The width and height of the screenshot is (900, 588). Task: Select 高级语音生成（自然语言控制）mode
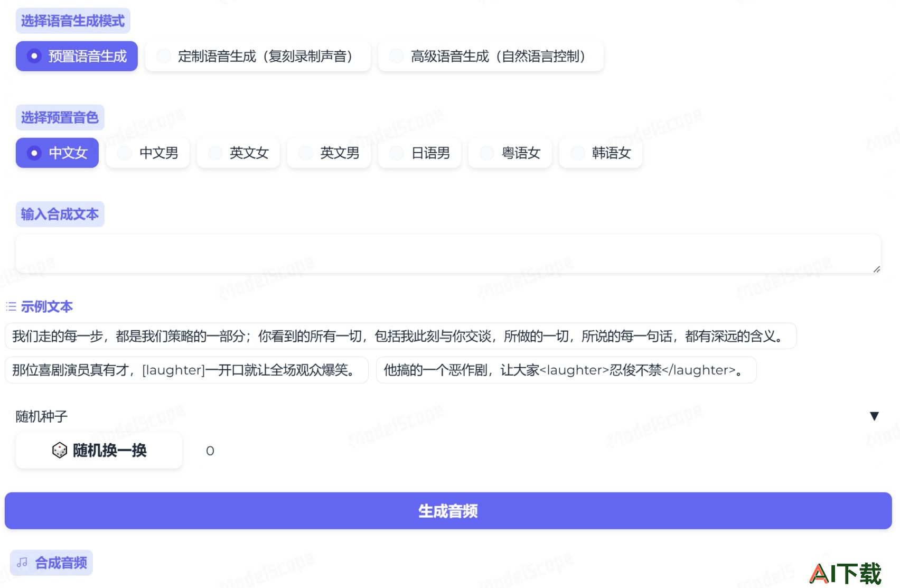[491, 56]
